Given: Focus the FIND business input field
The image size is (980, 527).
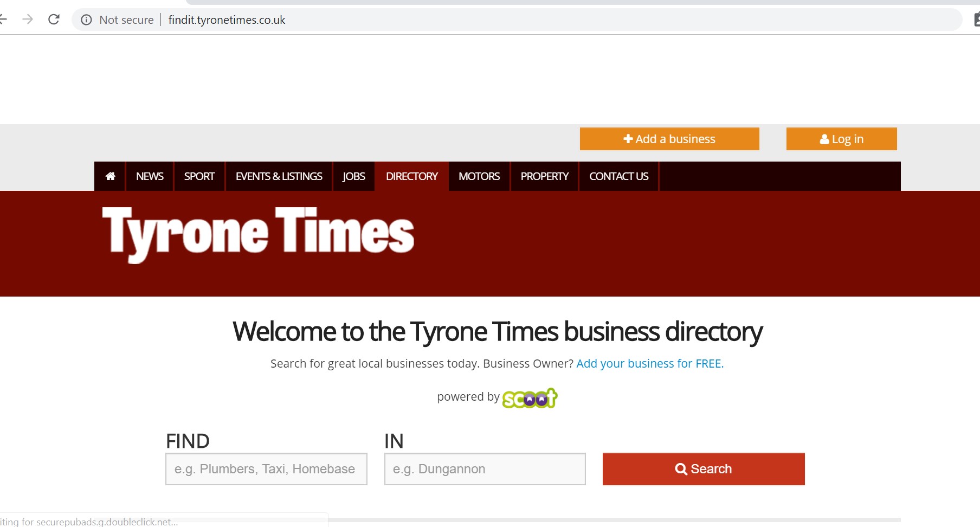Looking at the screenshot, I should coord(266,469).
